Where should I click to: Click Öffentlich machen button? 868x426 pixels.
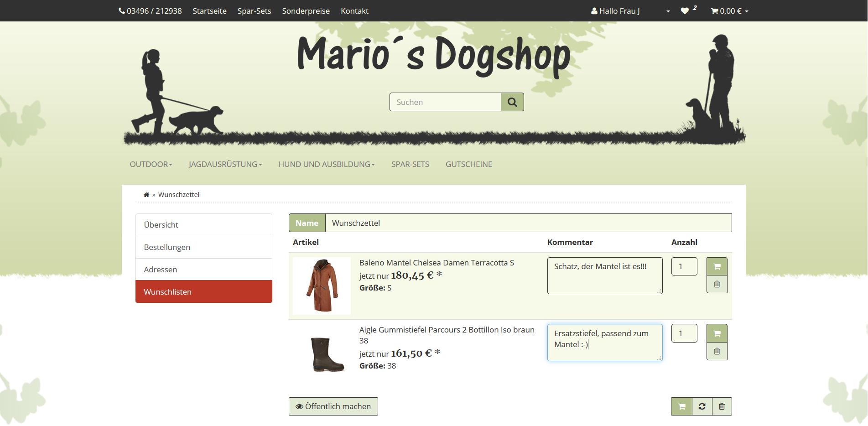pyautogui.click(x=333, y=406)
